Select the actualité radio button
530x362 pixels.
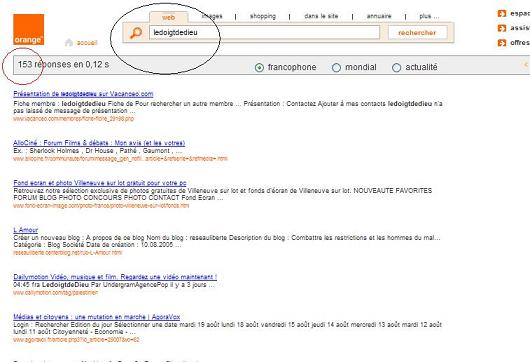coord(396,68)
